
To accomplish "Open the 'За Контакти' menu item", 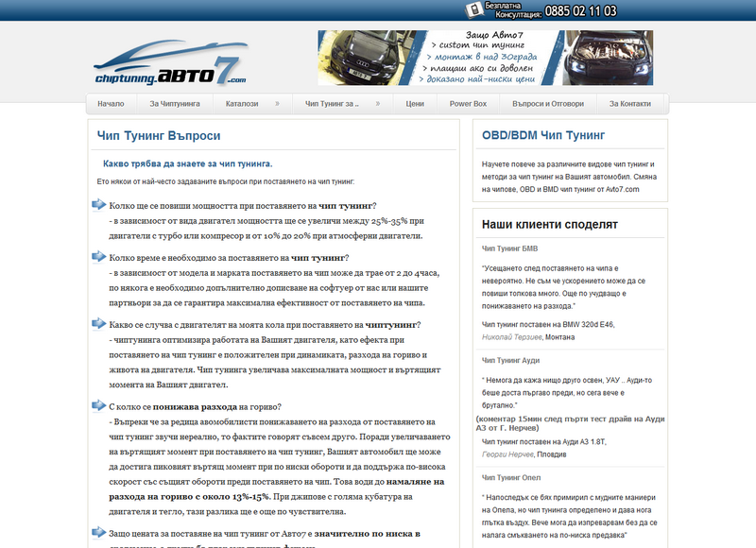I will click(x=630, y=104).
